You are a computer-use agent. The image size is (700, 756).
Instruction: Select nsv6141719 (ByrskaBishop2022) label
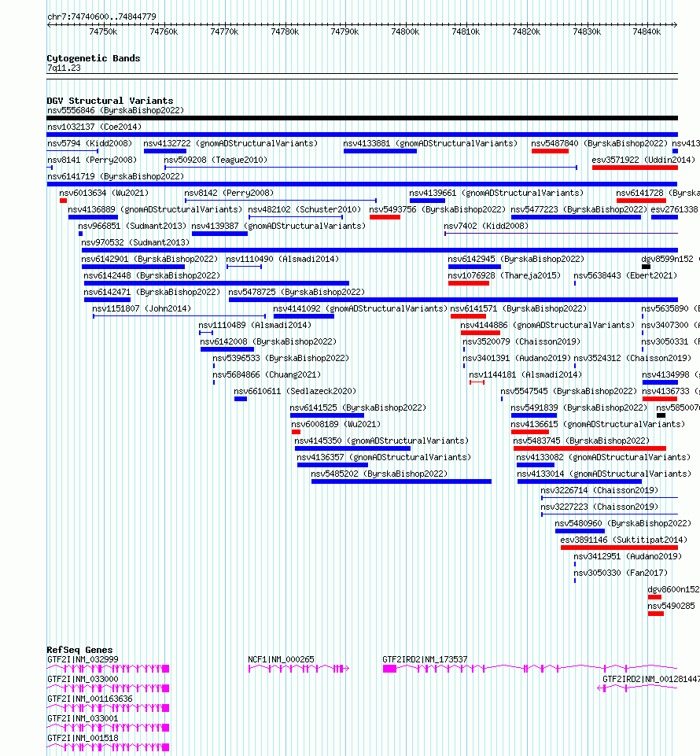point(116,176)
